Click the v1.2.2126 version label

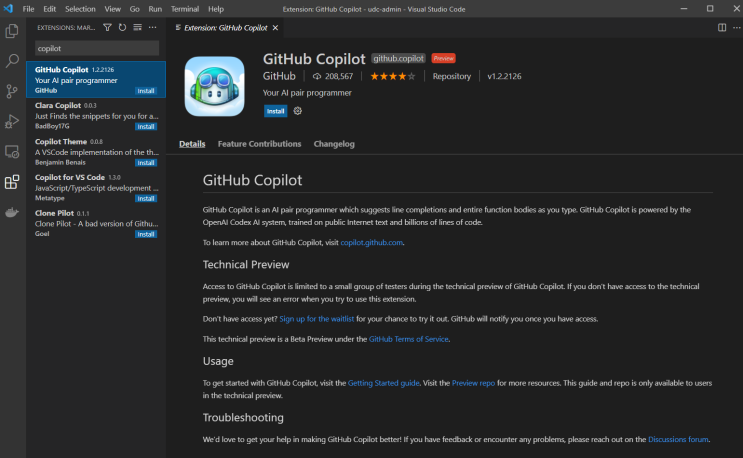point(504,76)
